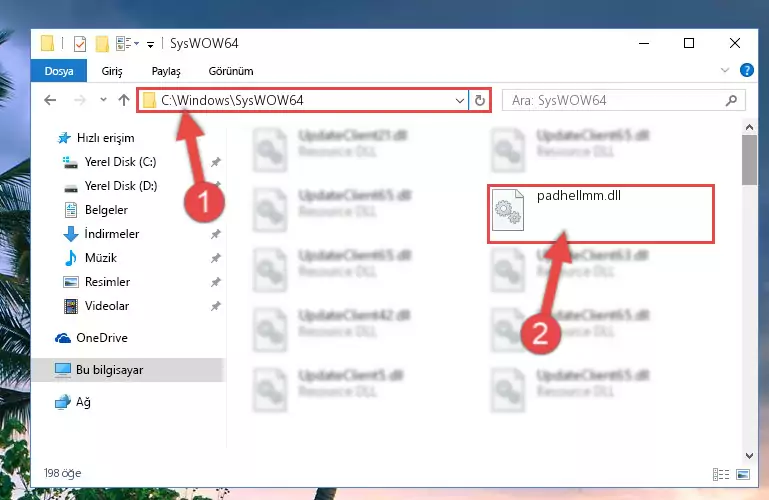The width and height of the screenshot is (769, 500).
Task: Click the pin icon beside Resimler
Action: click(x=215, y=282)
